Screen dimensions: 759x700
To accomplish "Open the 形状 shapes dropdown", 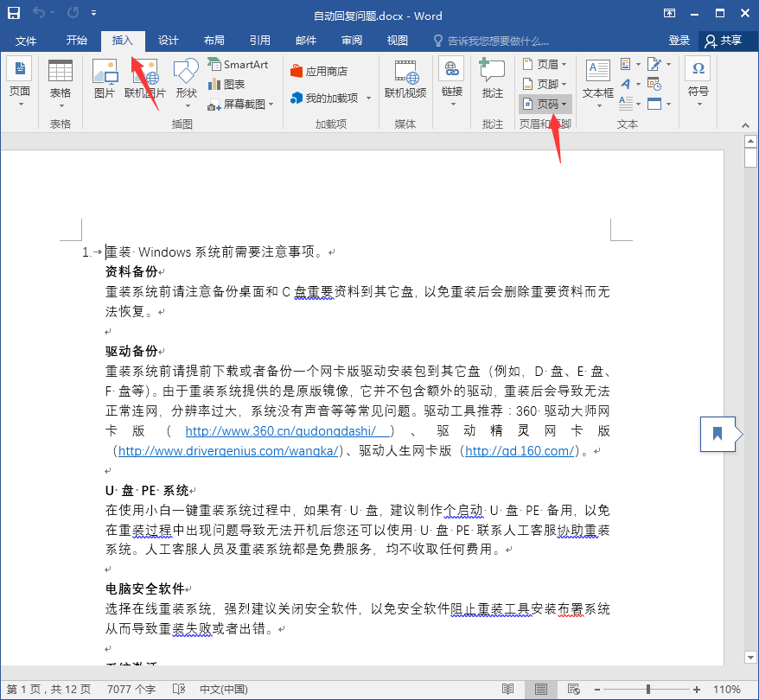I will (x=186, y=78).
